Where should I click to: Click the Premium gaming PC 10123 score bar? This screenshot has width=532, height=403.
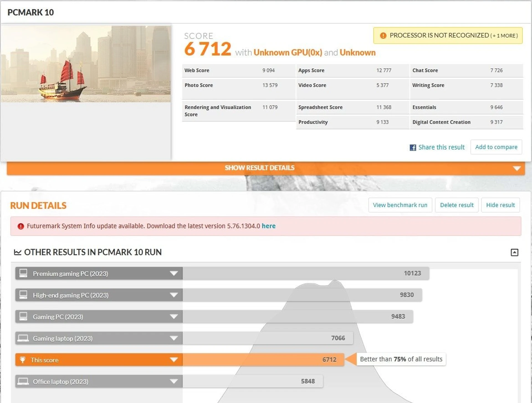click(x=306, y=273)
